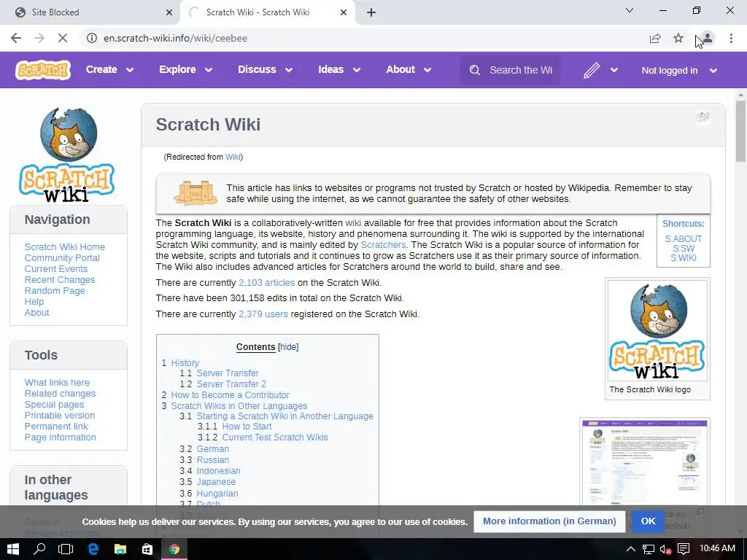Screen dimensions: 747x560
Task: Open File Explorer from the taskbar
Action: [x=120, y=549]
